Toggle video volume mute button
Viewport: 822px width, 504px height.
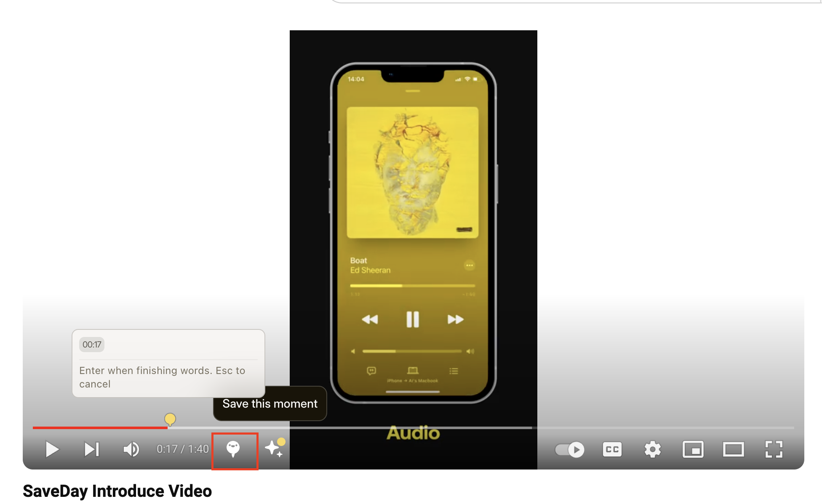point(131,449)
